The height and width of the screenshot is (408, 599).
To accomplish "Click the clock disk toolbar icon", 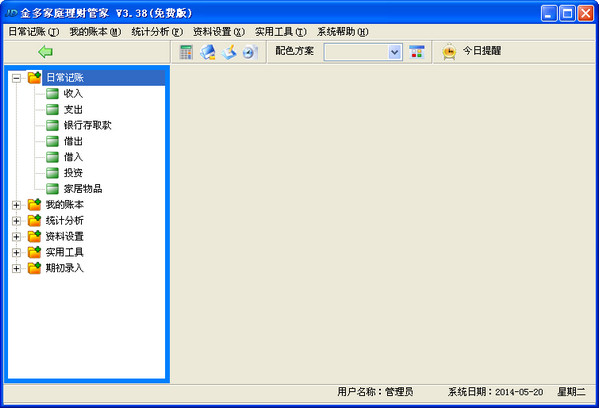I will 250,52.
